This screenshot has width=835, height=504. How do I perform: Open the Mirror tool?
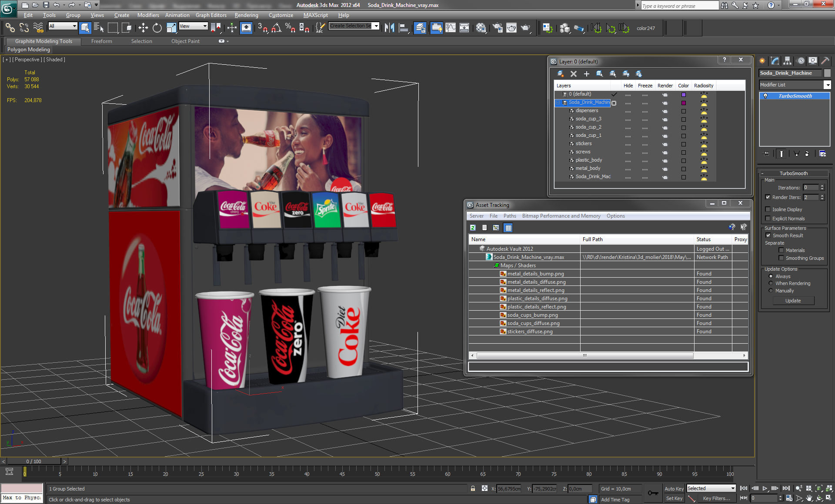[x=389, y=28]
